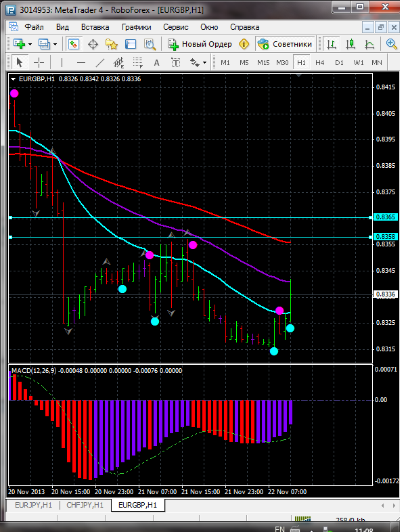
Task: Open the Графики menu
Action: [x=137, y=27]
